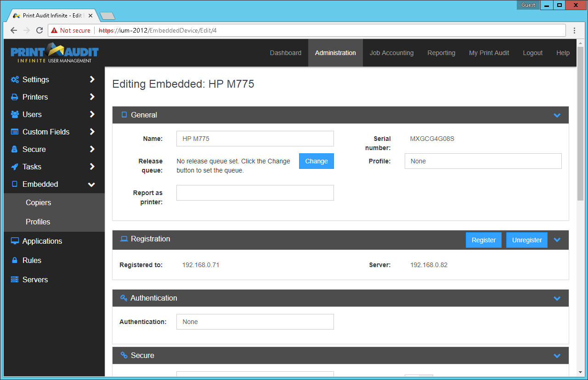Click the Users people icon
Screen dimensions: 588x380
pyautogui.click(x=15, y=114)
